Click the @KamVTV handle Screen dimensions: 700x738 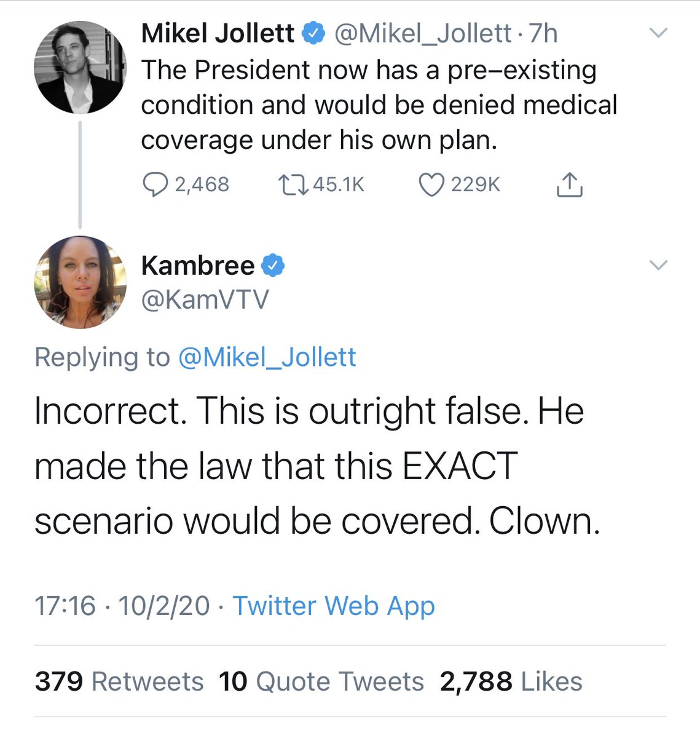[205, 300]
